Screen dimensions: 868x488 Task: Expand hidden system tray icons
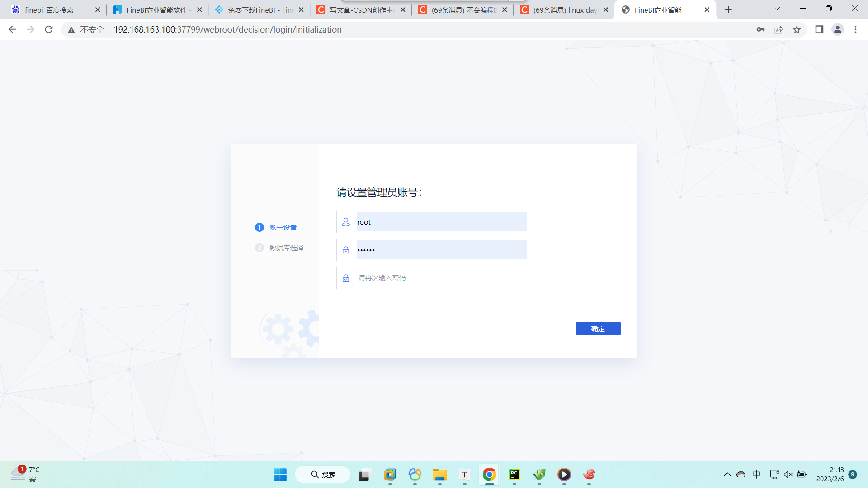[727, 474]
